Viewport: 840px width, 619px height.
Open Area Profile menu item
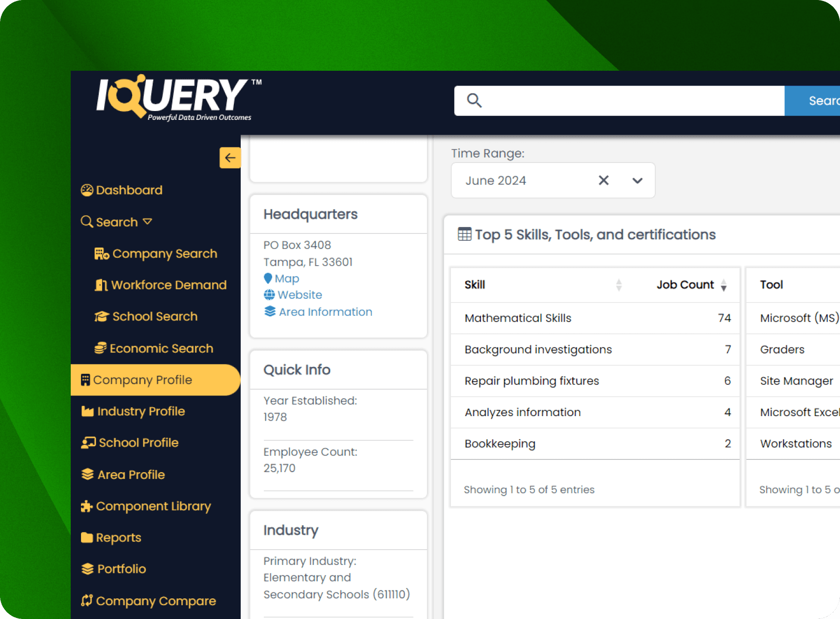coord(123,475)
